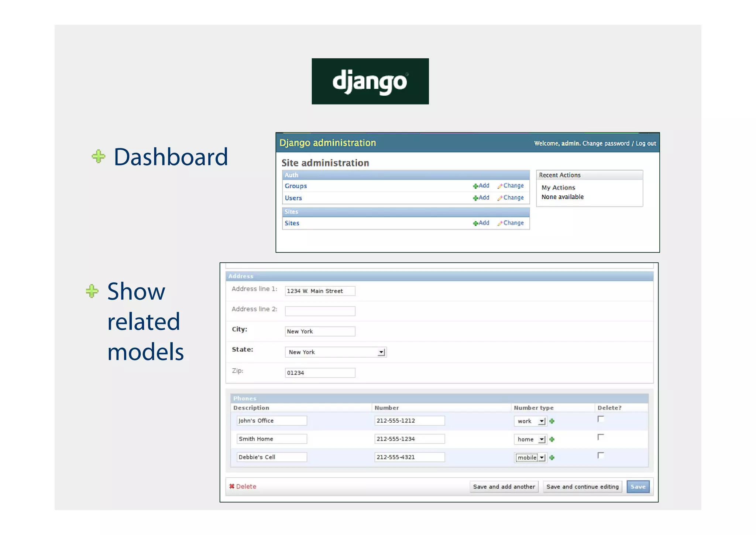Image resolution: width=756 pixels, height=535 pixels.
Task: Open the Sites model link
Action: [292, 223]
